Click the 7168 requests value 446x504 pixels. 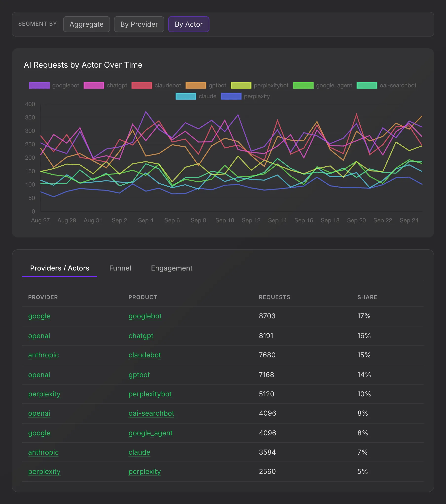tap(266, 375)
